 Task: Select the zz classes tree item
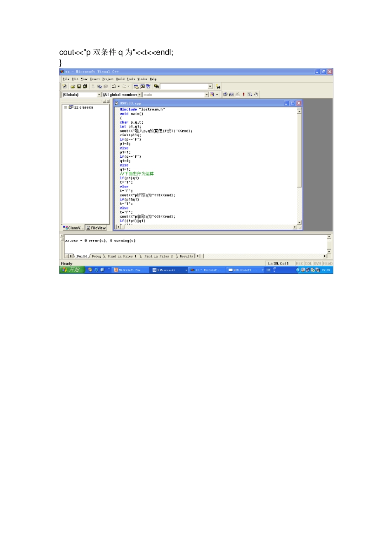(84, 107)
